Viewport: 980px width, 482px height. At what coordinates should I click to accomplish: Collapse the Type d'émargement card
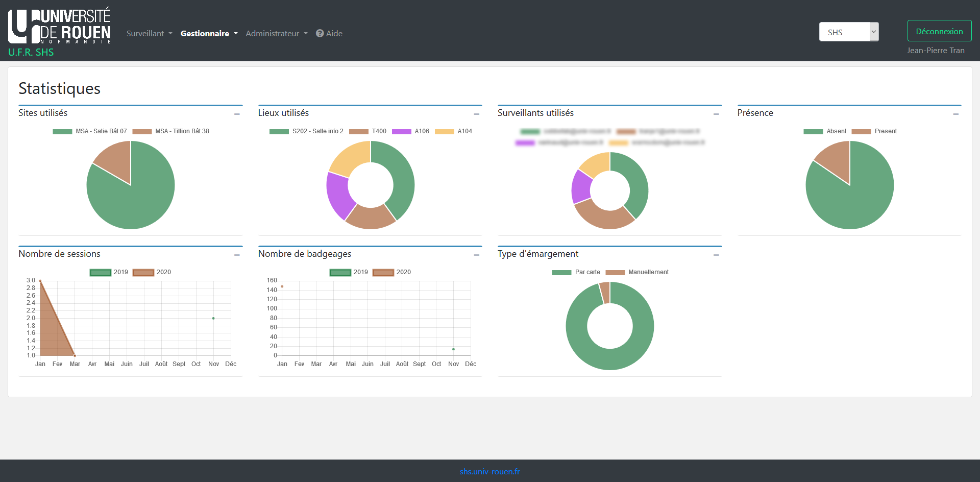click(x=716, y=255)
